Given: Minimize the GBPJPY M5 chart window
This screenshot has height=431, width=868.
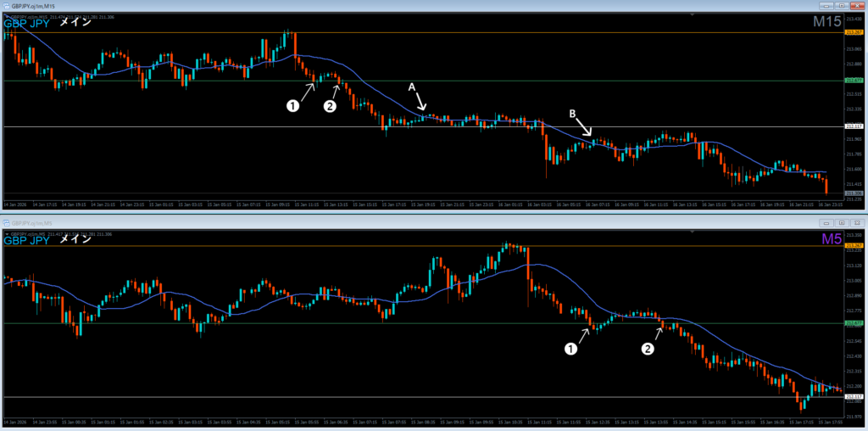Looking at the screenshot, I should (x=827, y=222).
